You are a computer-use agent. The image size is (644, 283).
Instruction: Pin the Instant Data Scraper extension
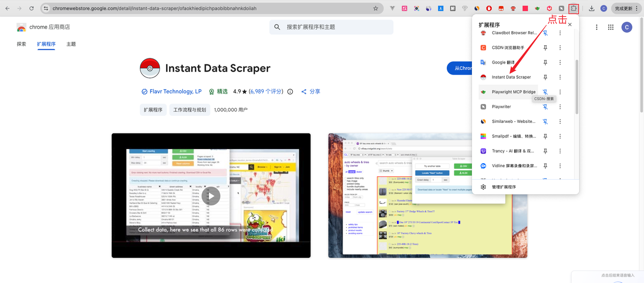pos(545,77)
